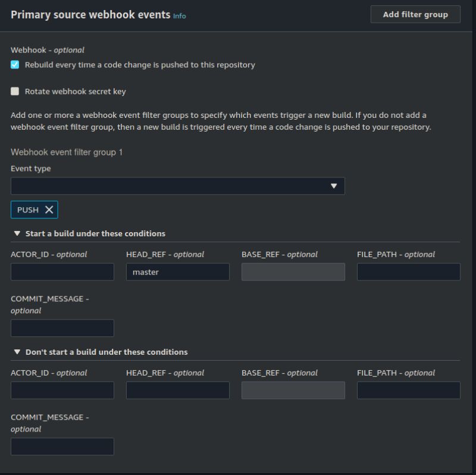Viewport: 476px width, 475px height.
Task: Click the ACTOR_ID field under start conditions
Action: (62, 271)
